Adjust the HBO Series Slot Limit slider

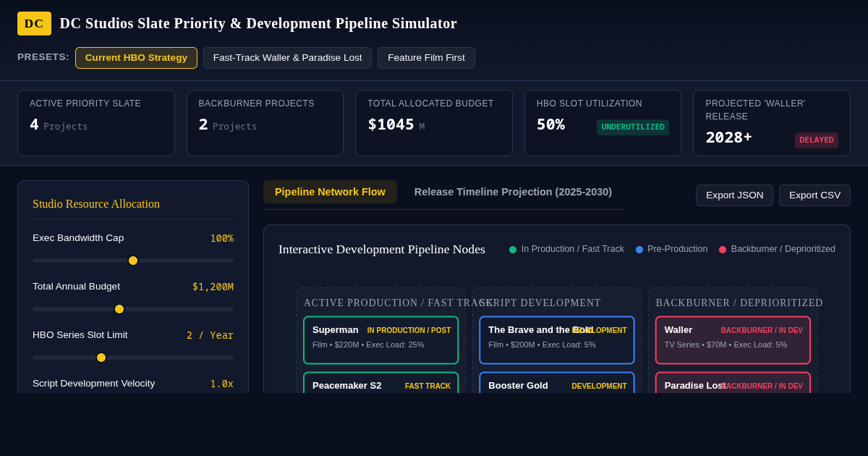[x=133, y=358]
